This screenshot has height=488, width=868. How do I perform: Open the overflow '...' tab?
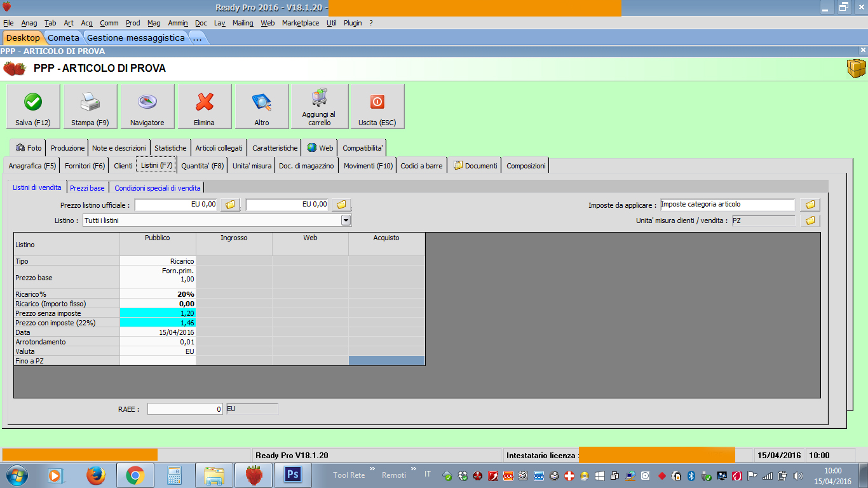pos(197,37)
